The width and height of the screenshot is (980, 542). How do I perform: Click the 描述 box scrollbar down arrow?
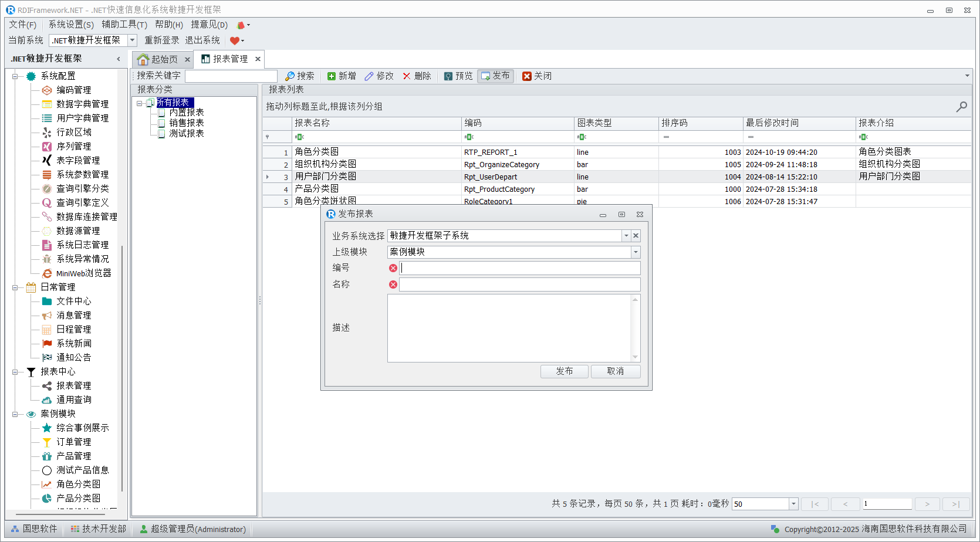pyautogui.click(x=635, y=357)
